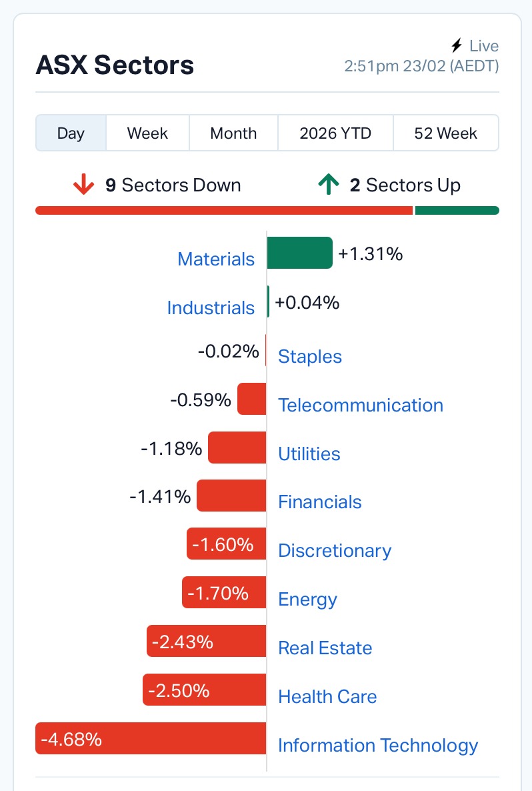
Task: Open the 52 Week tab
Action: coord(445,133)
